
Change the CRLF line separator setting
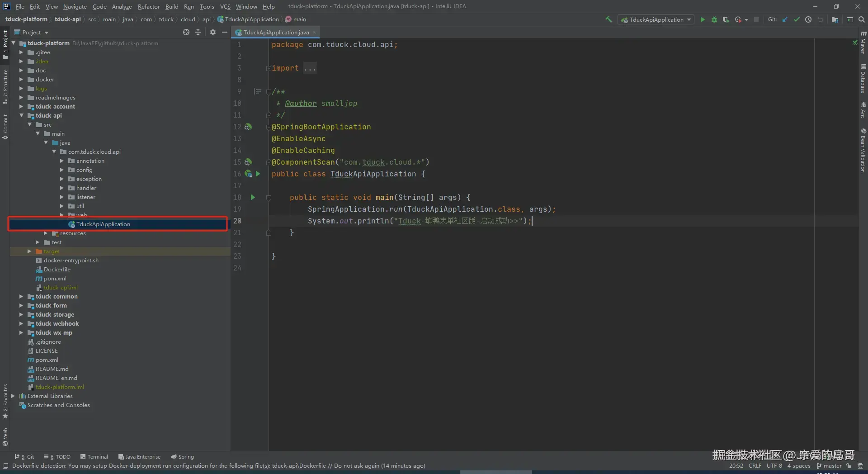point(755,466)
